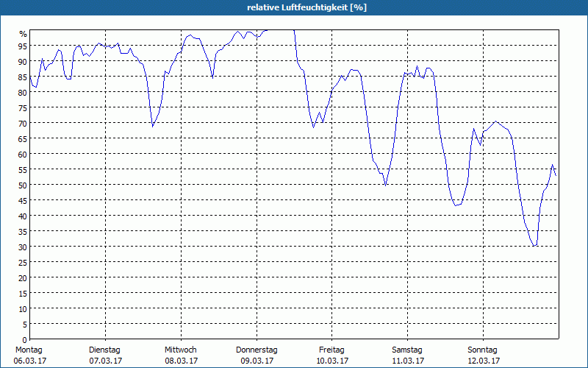This screenshot has height=368, width=588.
Task: Click the 15 value on the y-axis
Action: (x=23, y=294)
